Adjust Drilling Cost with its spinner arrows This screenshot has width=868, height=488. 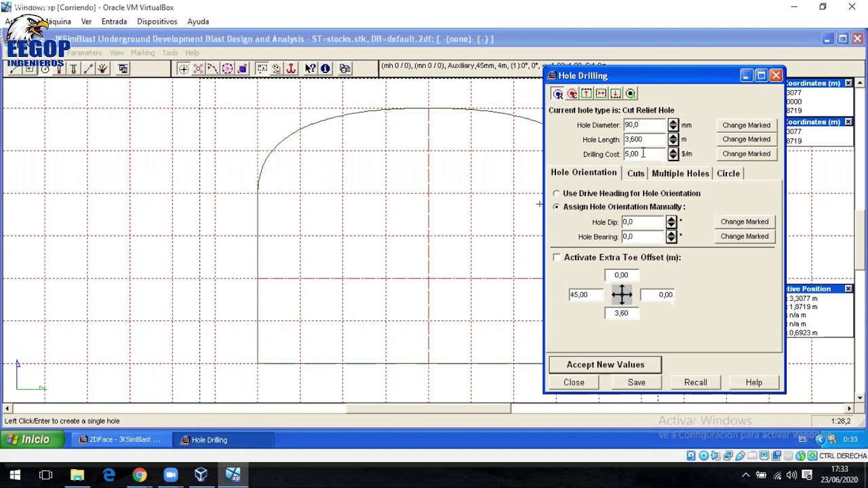[673, 154]
